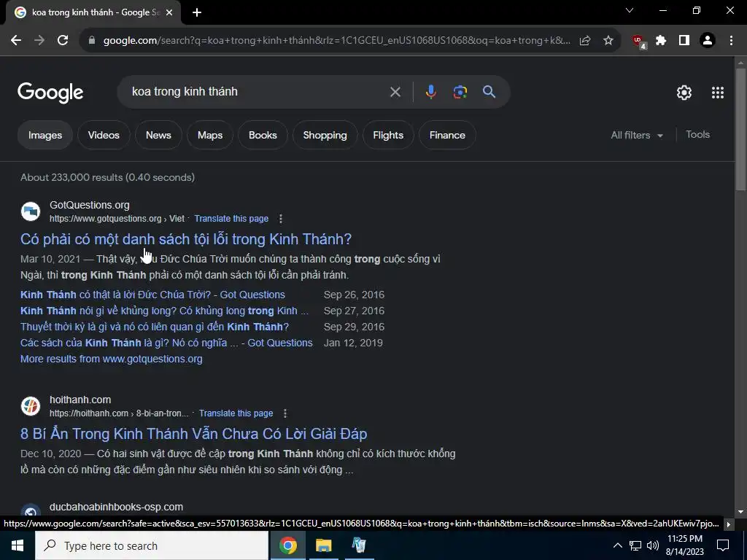Close the Google Search tab

[x=169, y=12]
